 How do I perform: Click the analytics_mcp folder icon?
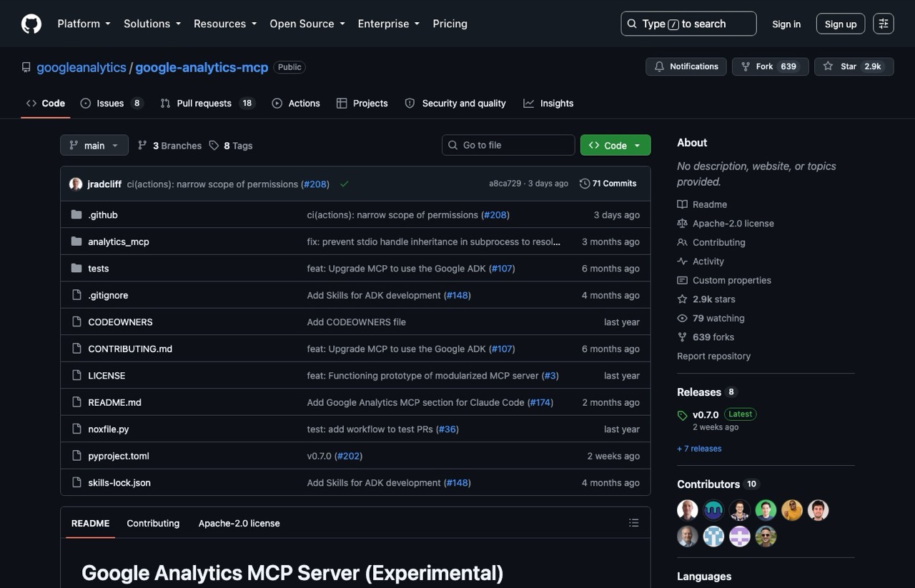click(x=76, y=241)
